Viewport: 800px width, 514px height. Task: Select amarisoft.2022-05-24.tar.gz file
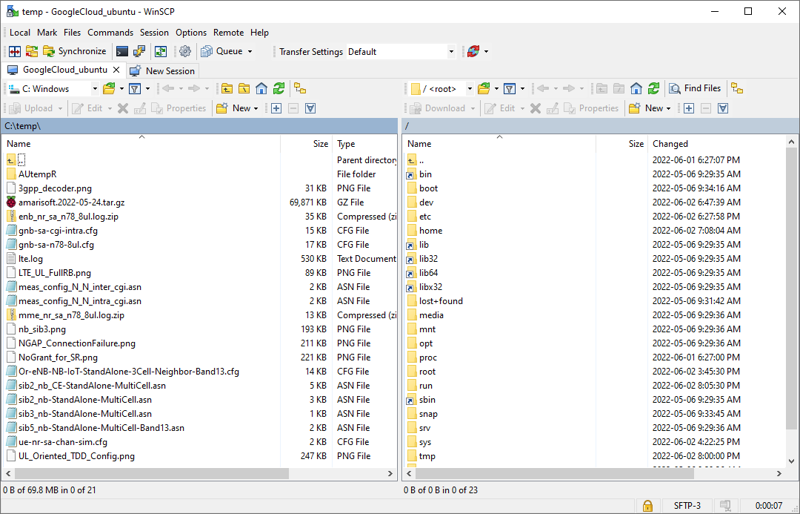click(x=71, y=203)
